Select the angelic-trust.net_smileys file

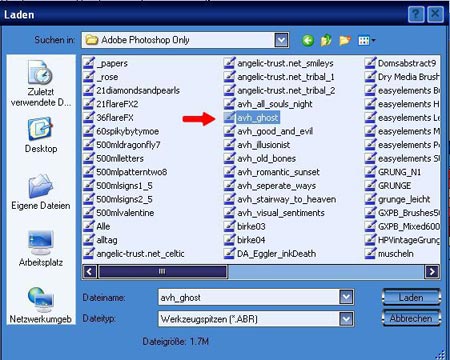coord(279,63)
